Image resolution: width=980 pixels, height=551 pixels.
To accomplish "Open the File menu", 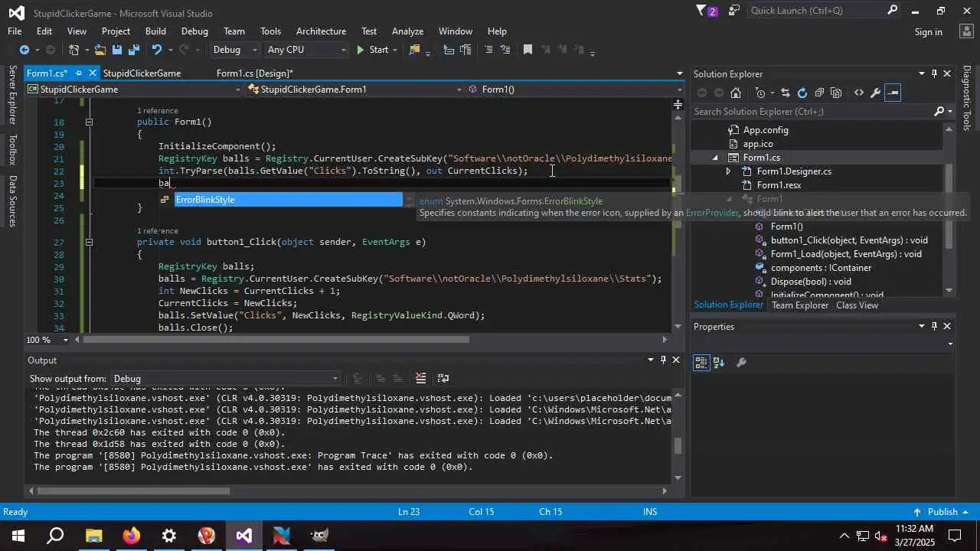I will [x=15, y=31].
